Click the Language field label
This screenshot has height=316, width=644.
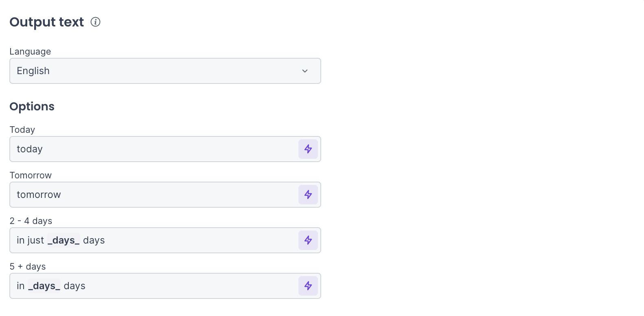coord(30,52)
